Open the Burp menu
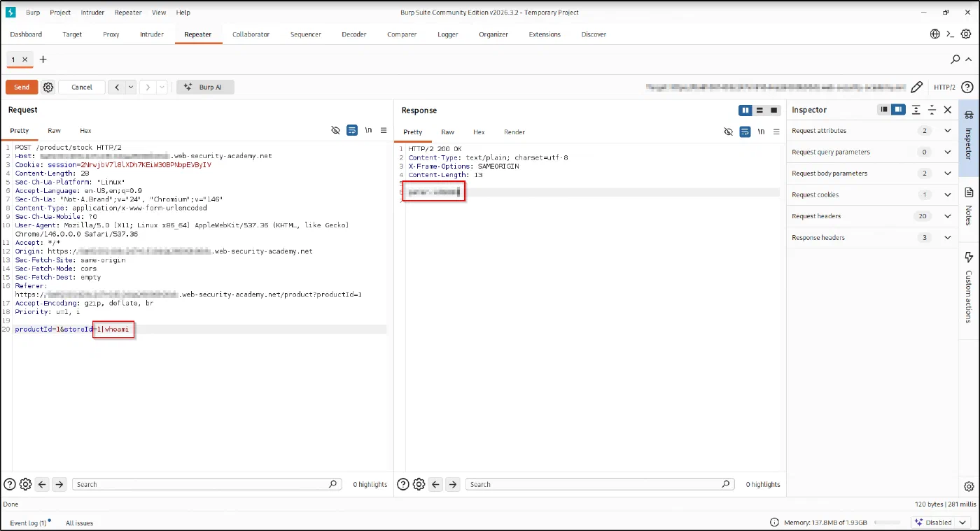Viewport: 980px width, 531px height. (x=33, y=13)
